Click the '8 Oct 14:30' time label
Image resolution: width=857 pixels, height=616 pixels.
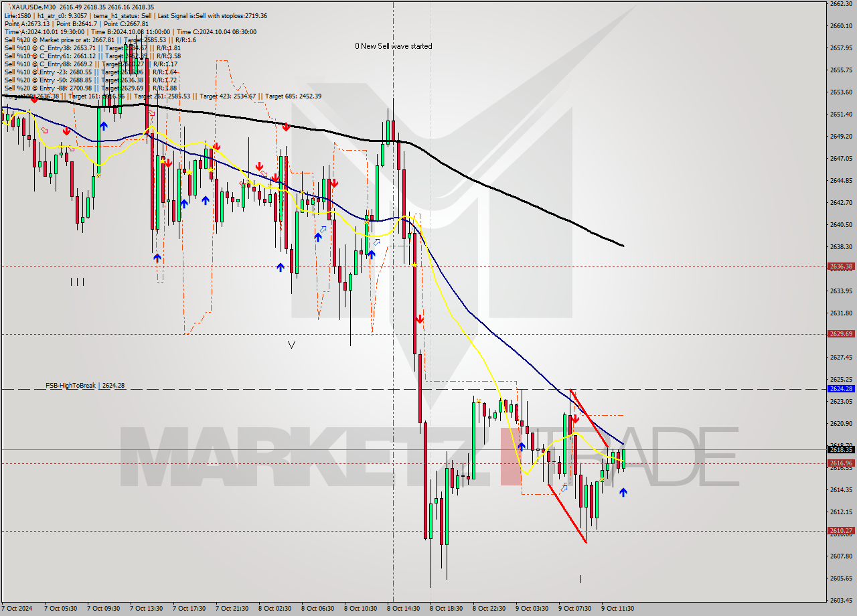point(403,609)
